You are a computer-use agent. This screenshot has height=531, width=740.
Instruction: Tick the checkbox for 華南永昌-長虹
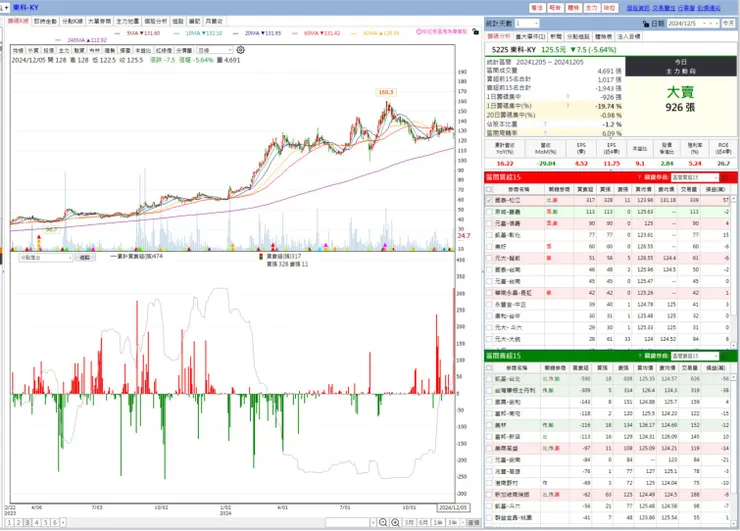(x=489, y=293)
